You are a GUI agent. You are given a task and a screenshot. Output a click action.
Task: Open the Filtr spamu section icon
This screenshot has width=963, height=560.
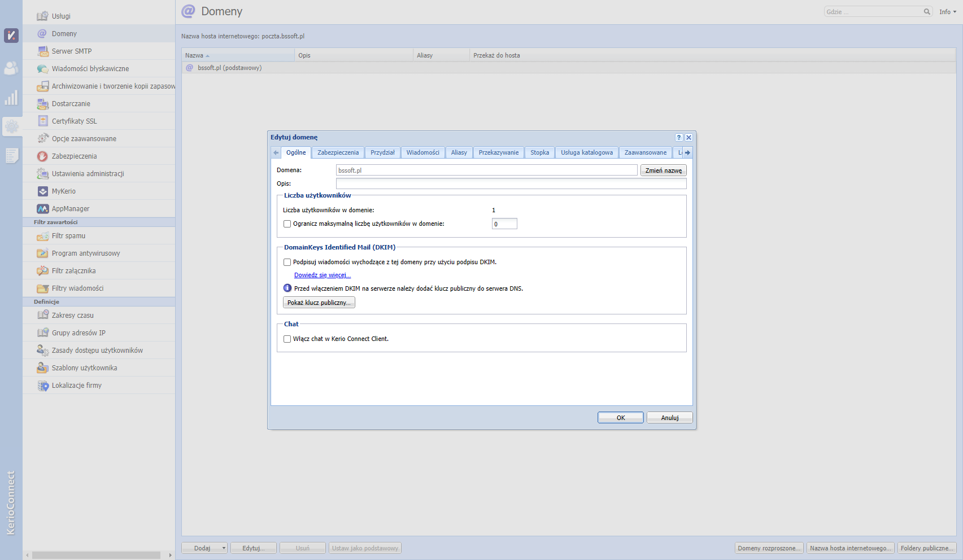(x=42, y=236)
